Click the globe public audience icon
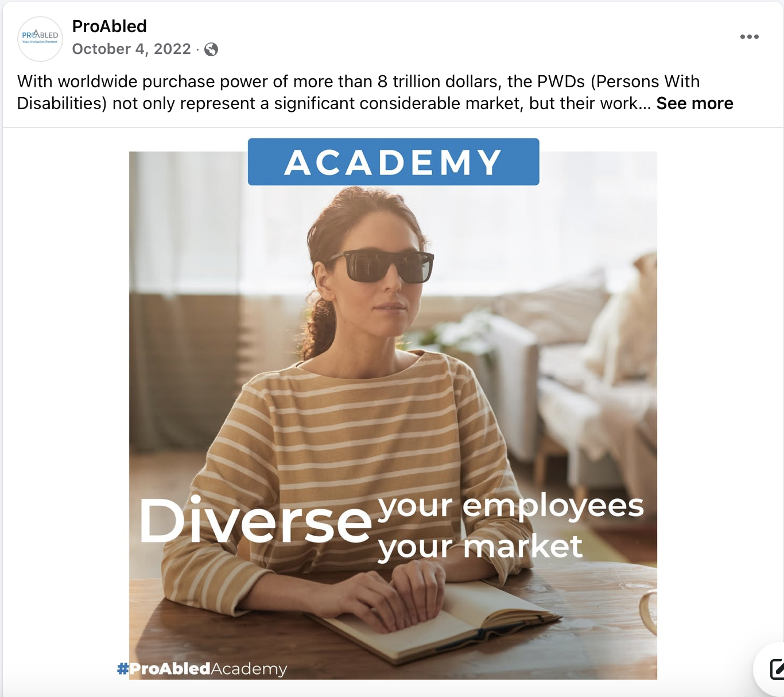The height and width of the screenshot is (697, 784). (x=211, y=49)
